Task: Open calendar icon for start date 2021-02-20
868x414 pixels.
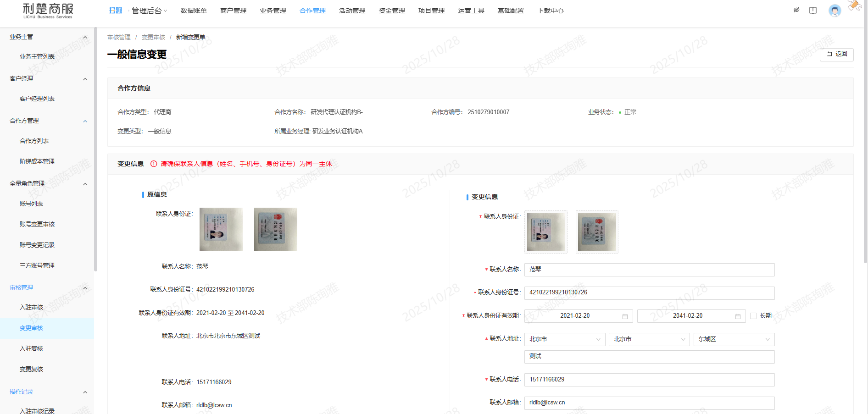Action: (625, 316)
